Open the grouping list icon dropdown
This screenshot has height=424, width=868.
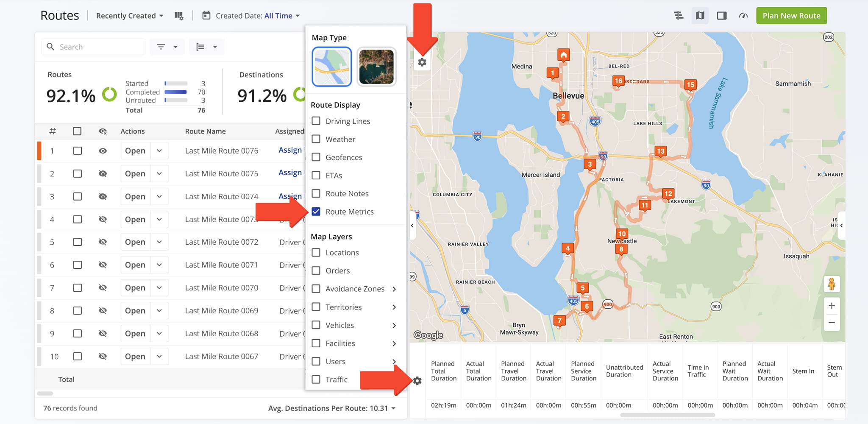click(206, 47)
